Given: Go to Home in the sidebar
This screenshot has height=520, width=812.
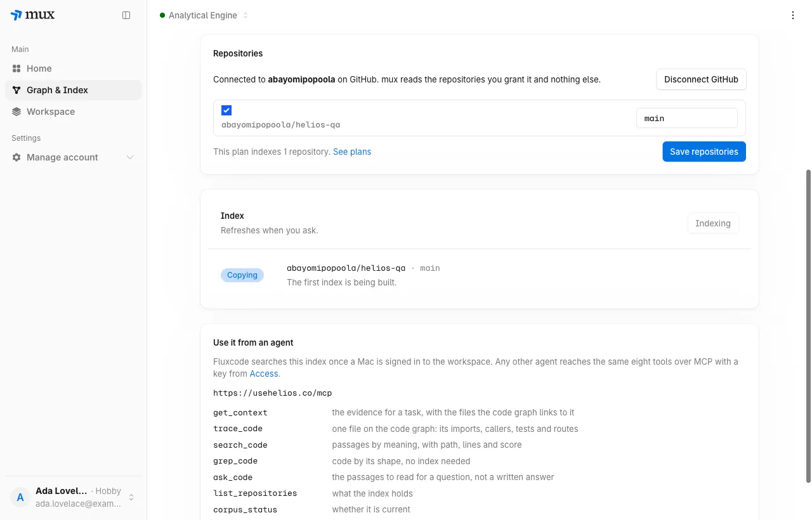Looking at the screenshot, I should (x=74, y=68).
